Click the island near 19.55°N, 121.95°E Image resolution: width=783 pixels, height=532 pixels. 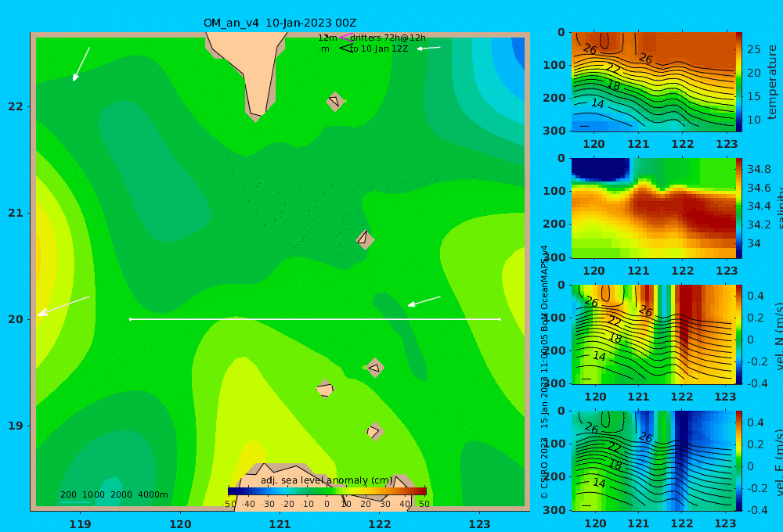point(374,368)
